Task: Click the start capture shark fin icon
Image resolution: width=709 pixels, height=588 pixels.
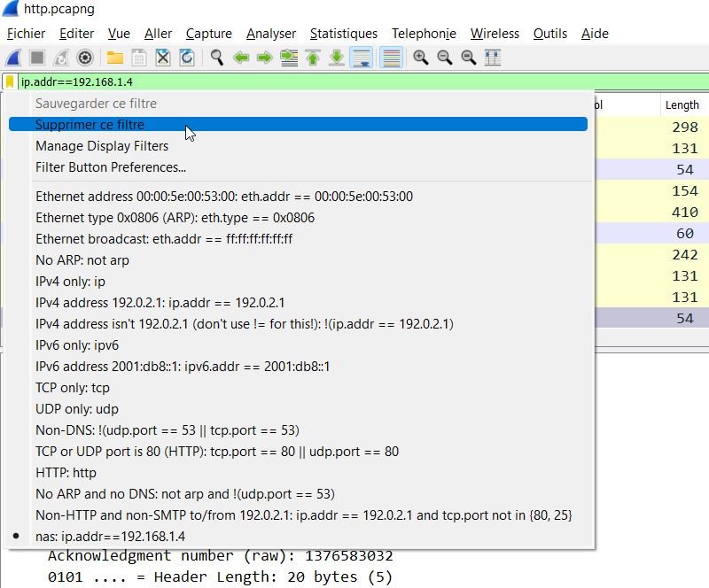Action: click(13, 58)
